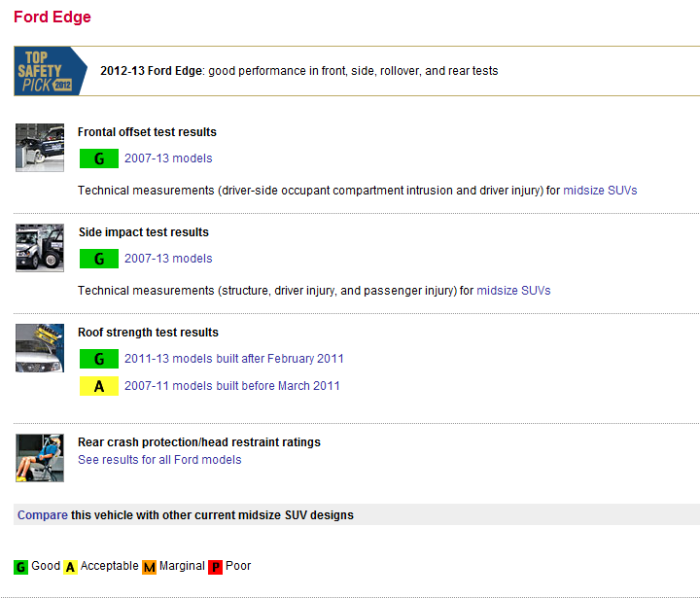Click the green G rating under Roof strength
Screen dimensions: 700x598
coord(99,359)
